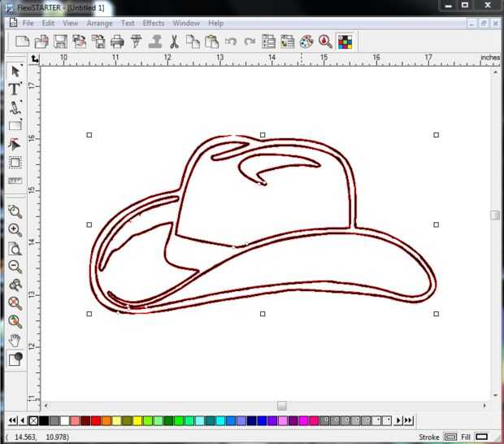
Task: Open the Text menu
Action: pyautogui.click(x=128, y=23)
